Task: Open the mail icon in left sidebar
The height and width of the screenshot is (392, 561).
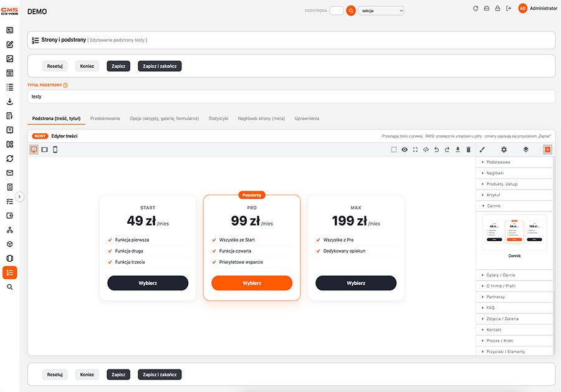Action: (x=10, y=173)
